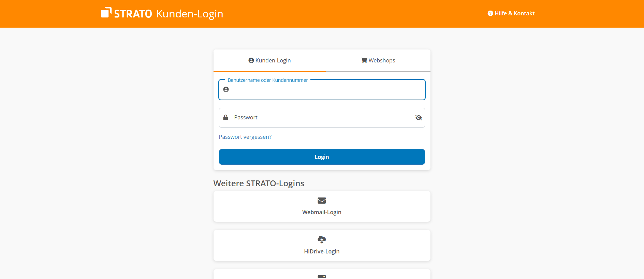Click the shopping cart icon in Webshops tab
Screen dimensions: 644x279
[x=364, y=60]
